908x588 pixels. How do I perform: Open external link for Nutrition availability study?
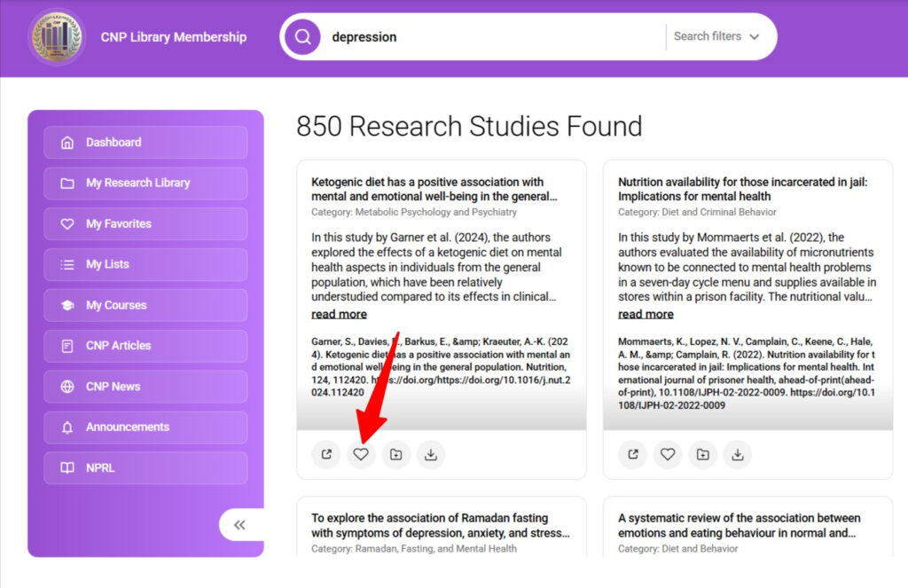coord(632,455)
